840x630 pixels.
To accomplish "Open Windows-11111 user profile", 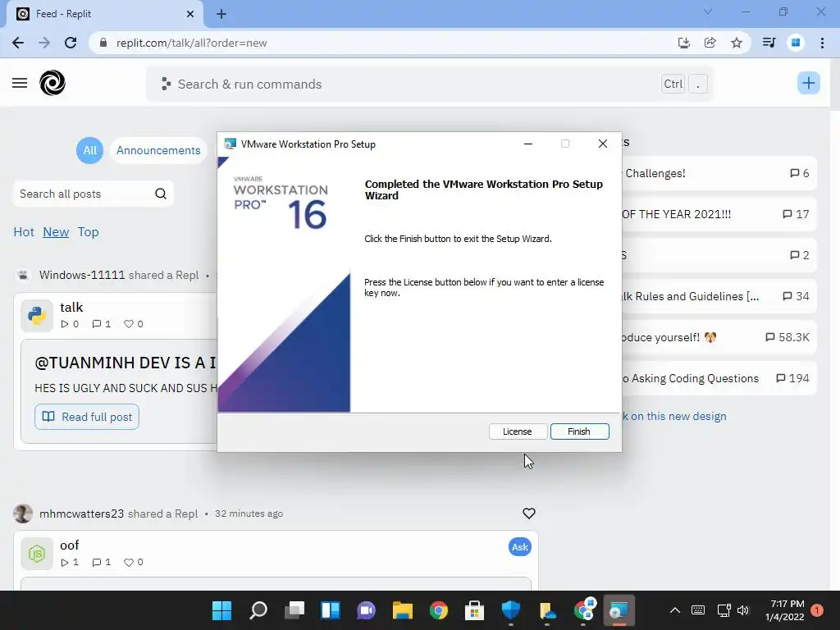I will 82,275.
